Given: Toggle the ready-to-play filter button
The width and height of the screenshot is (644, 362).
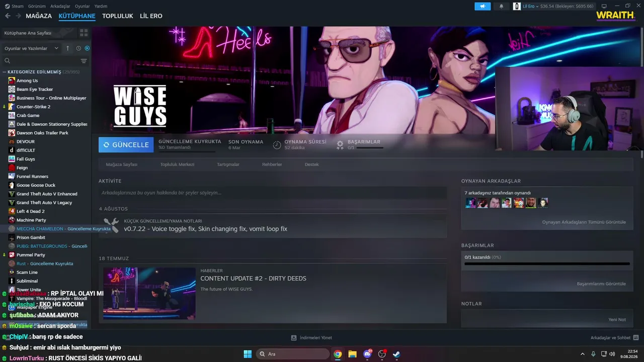Looking at the screenshot, I should [x=87, y=48].
